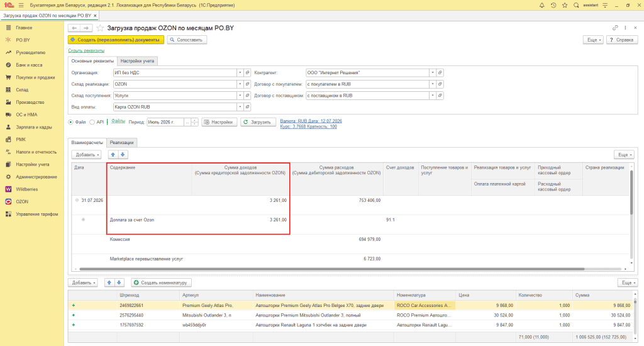Copy link to this form icon
The height and width of the screenshot is (346, 644).
pos(615,28)
